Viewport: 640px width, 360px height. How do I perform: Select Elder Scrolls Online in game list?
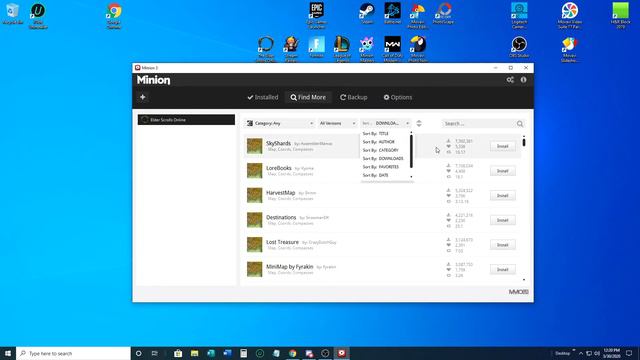pos(186,120)
